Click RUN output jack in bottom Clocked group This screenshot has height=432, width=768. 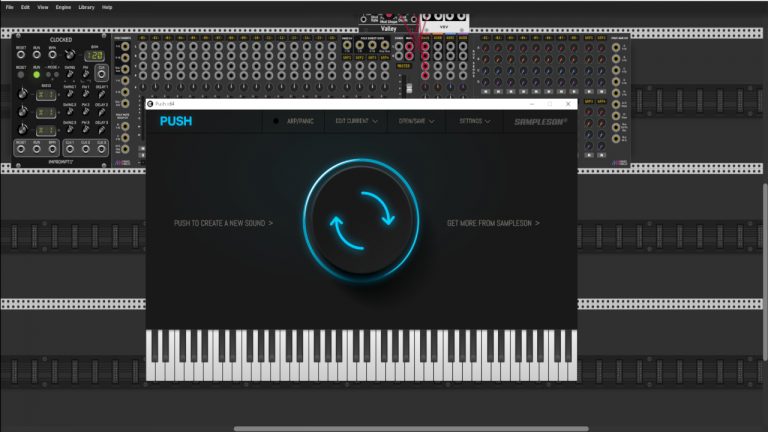click(36, 149)
